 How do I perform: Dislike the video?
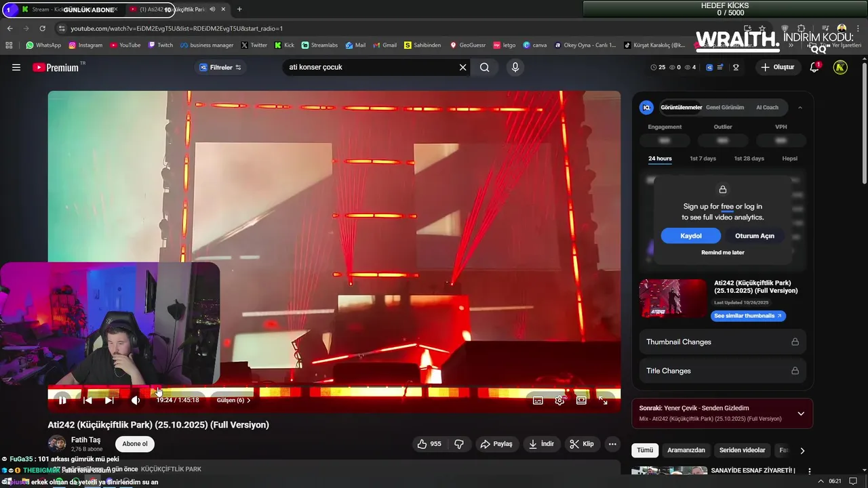459,444
